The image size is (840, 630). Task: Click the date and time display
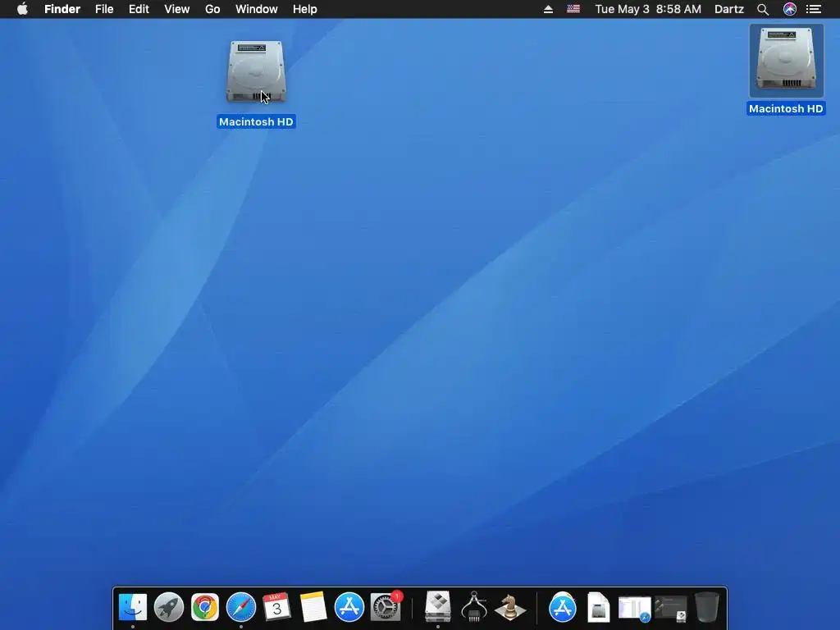point(648,9)
